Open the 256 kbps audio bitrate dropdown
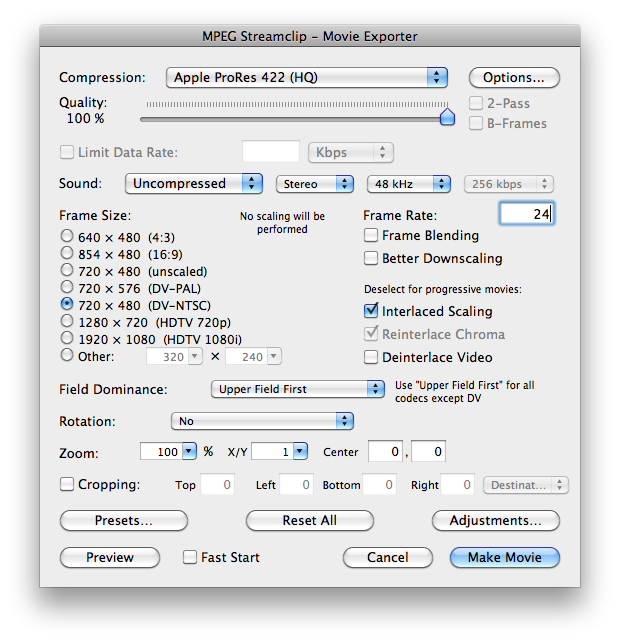620x642 pixels. coord(509,184)
